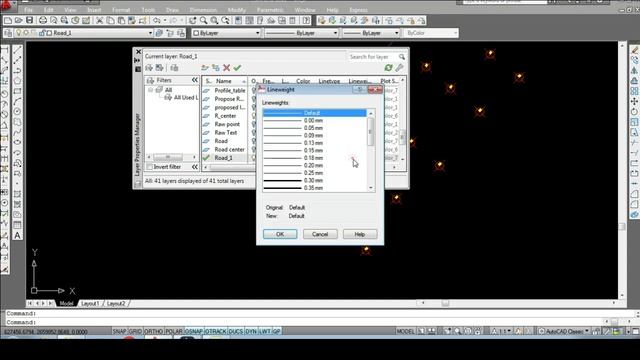
Task: Click the Open file icon
Action: (x=18, y=20)
